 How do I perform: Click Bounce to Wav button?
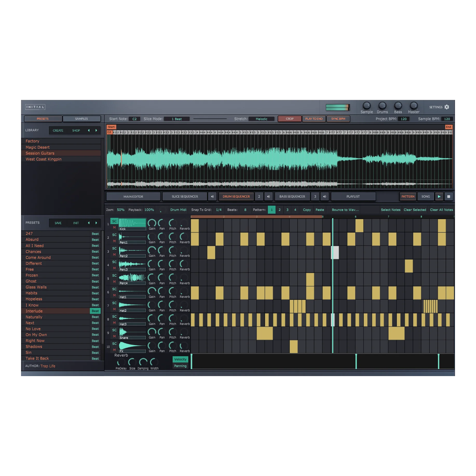[345, 210]
